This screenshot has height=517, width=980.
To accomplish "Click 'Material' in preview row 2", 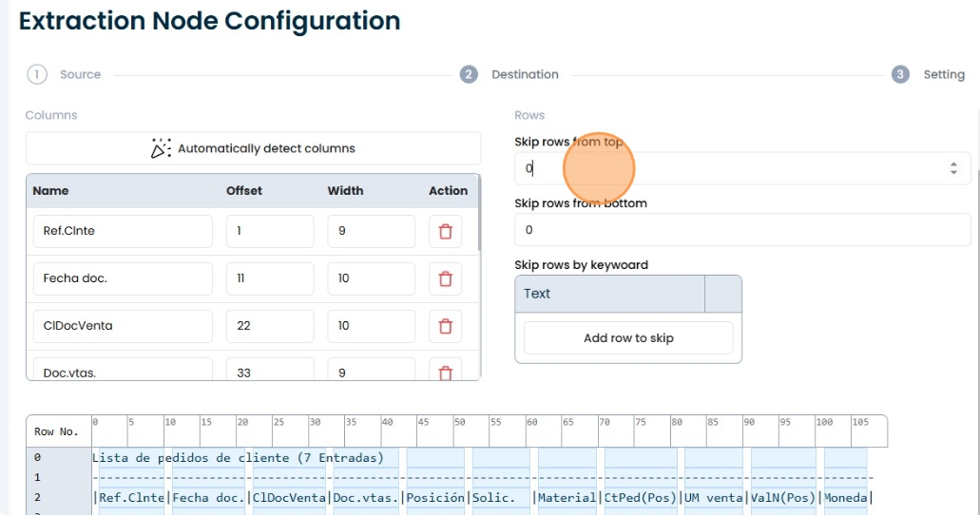I will [567, 498].
